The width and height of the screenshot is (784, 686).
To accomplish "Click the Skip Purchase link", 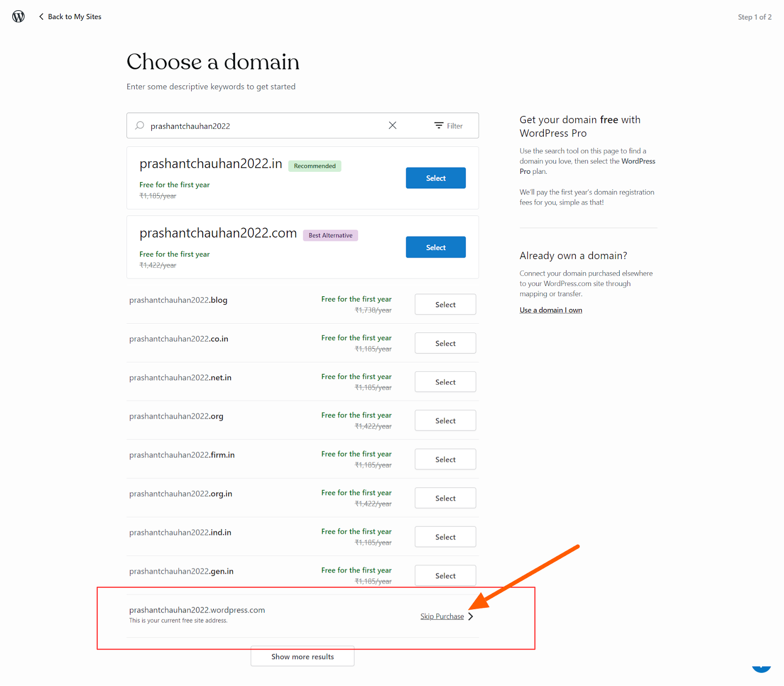I will [x=441, y=616].
